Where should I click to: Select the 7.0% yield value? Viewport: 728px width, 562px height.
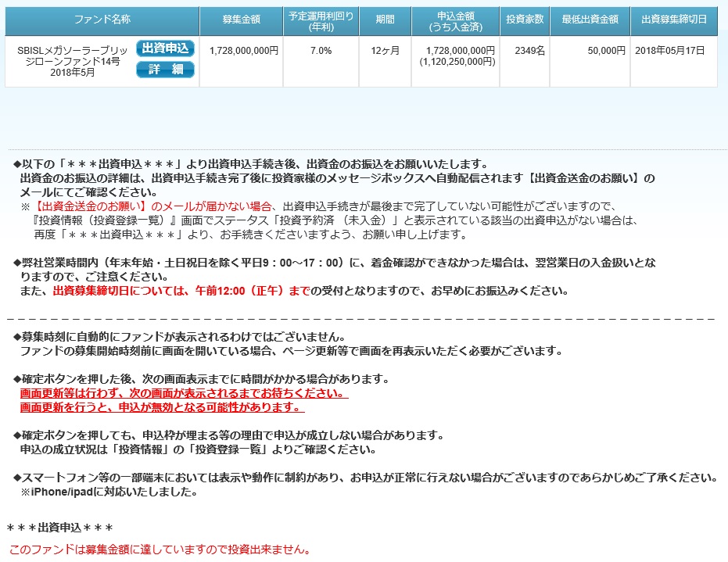click(321, 51)
